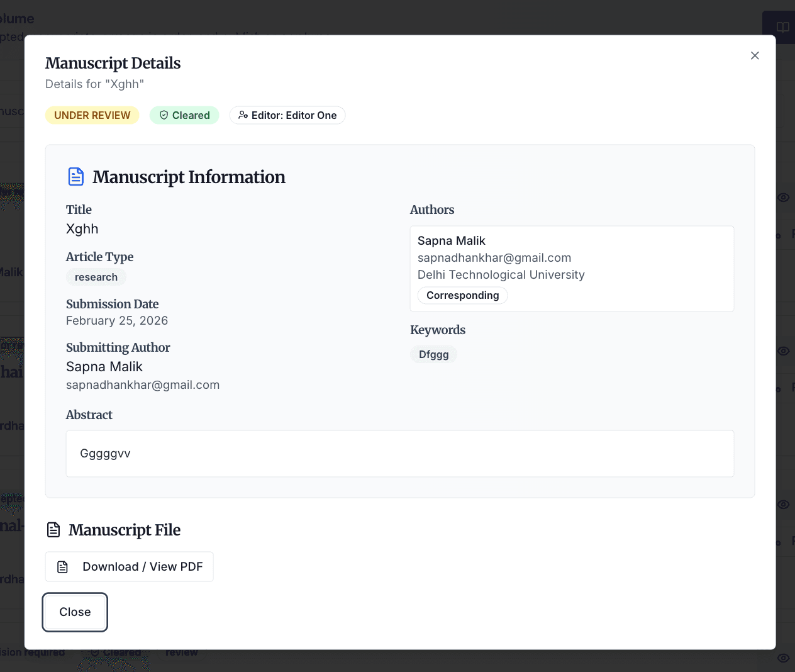Click Delhi Technological University affiliation
This screenshot has height=672, width=795.
click(x=501, y=274)
